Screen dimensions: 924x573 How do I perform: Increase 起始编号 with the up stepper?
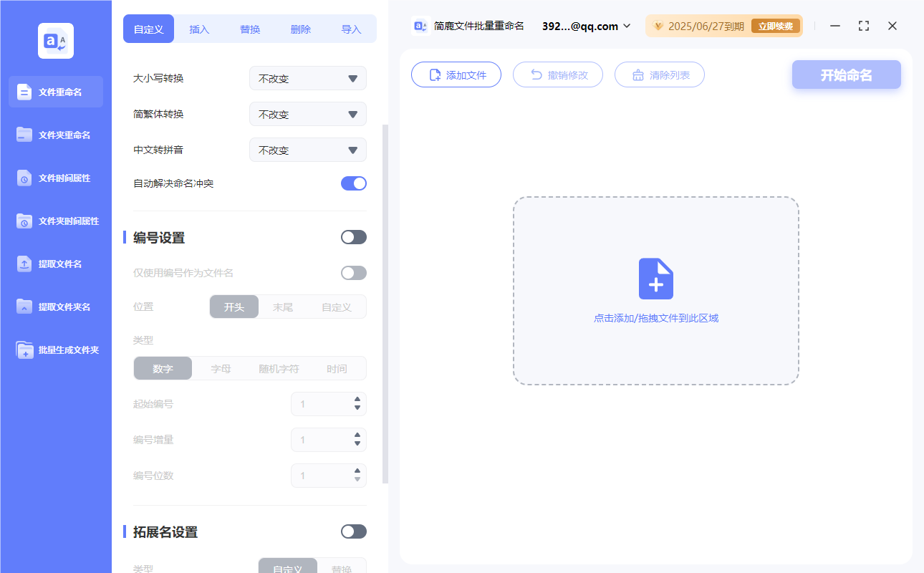357,400
